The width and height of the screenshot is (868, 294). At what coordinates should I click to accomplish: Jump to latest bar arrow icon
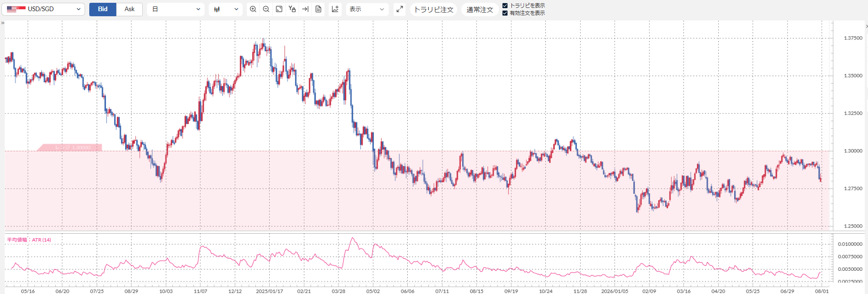point(305,9)
